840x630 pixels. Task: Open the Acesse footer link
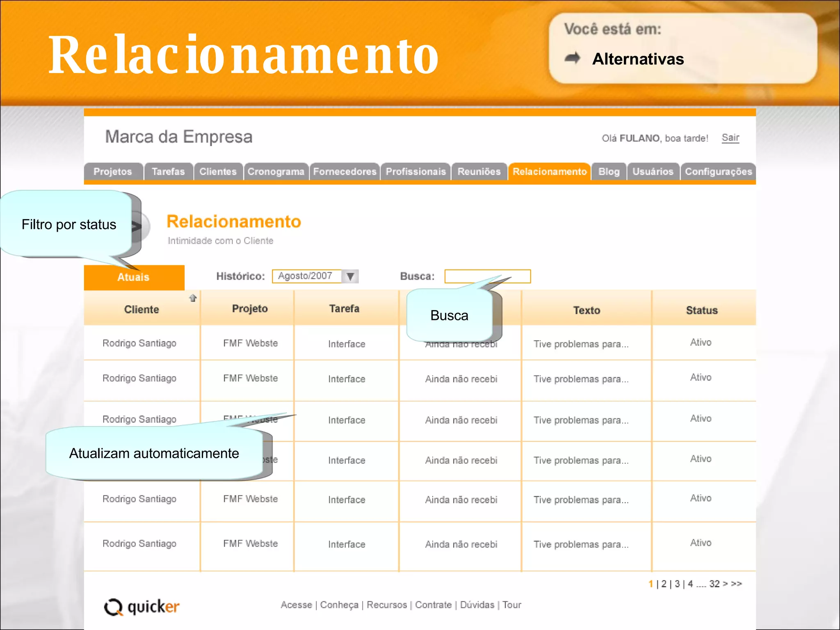(296, 605)
